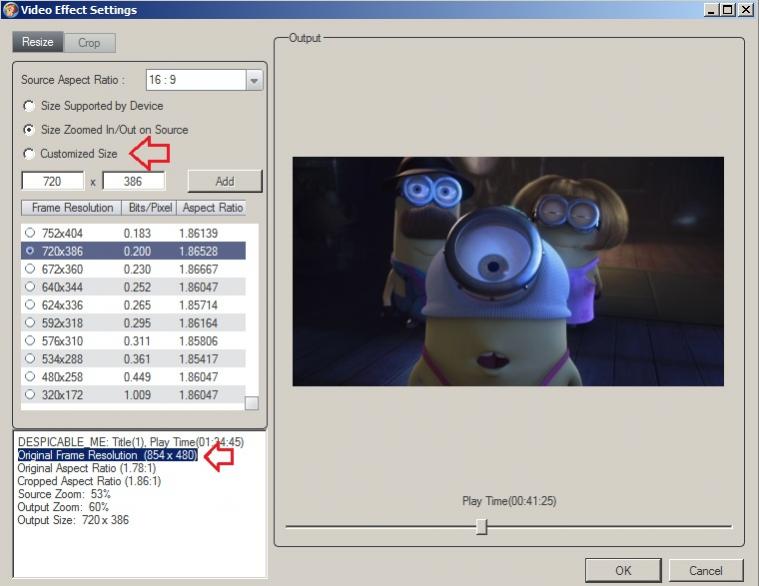Select the 480x258 resolution radio

[x=30, y=376]
